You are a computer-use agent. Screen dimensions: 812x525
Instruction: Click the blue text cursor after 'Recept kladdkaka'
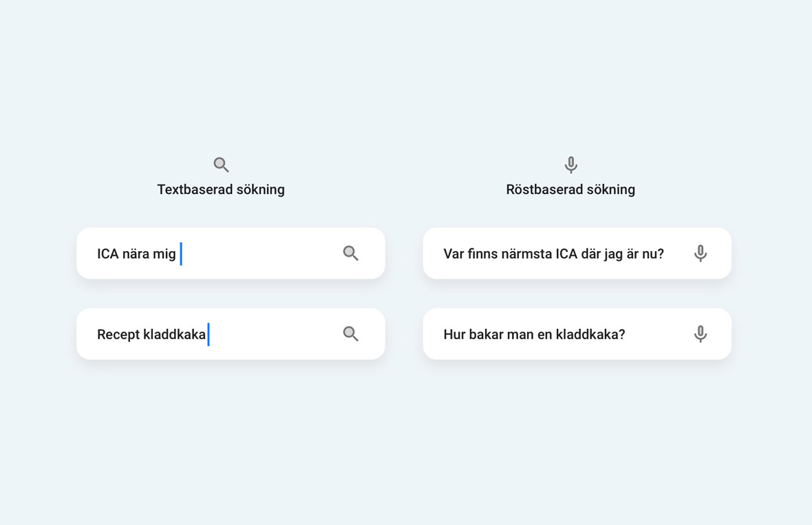tap(209, 334)
